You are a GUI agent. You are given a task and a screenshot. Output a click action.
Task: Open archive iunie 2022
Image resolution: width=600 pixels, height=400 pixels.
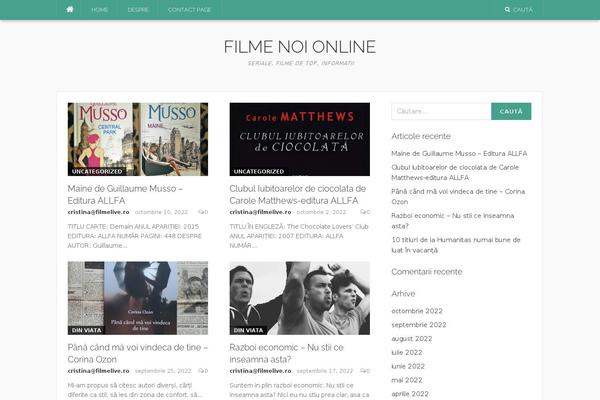pyautogui.click(x=408, y=366)
